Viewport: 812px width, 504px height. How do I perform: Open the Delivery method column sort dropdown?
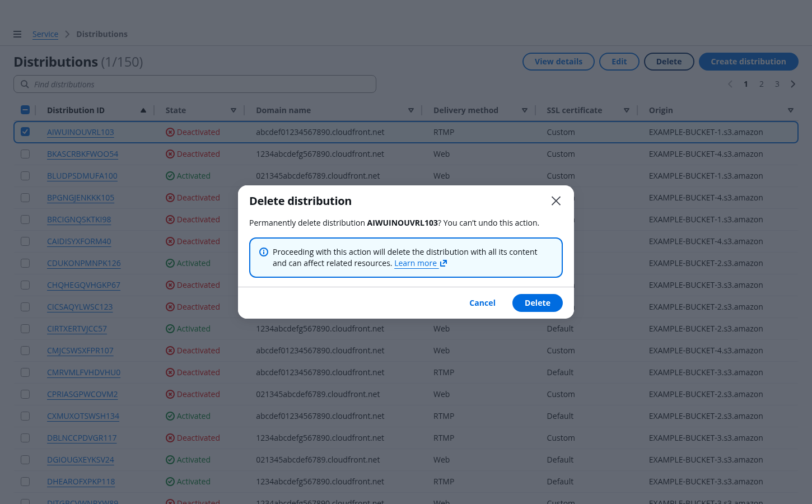pyautogui.click(x=525, y=110)
